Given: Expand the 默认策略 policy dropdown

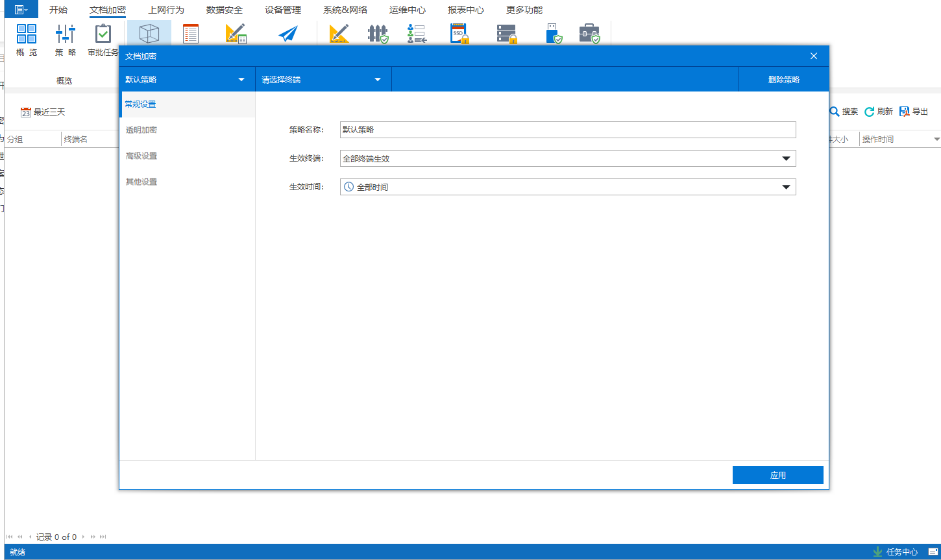Looking at the screenshot, I should click(x=241, y=80).
